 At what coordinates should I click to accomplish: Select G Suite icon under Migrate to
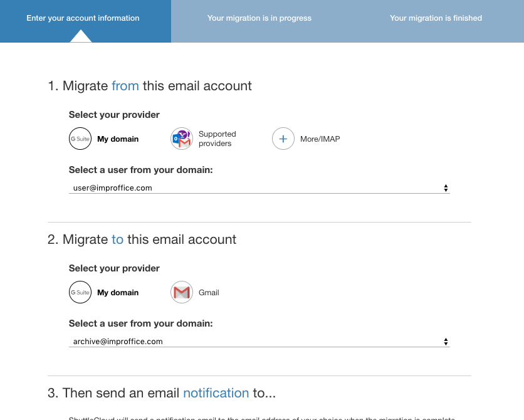[x=80, y=293]
